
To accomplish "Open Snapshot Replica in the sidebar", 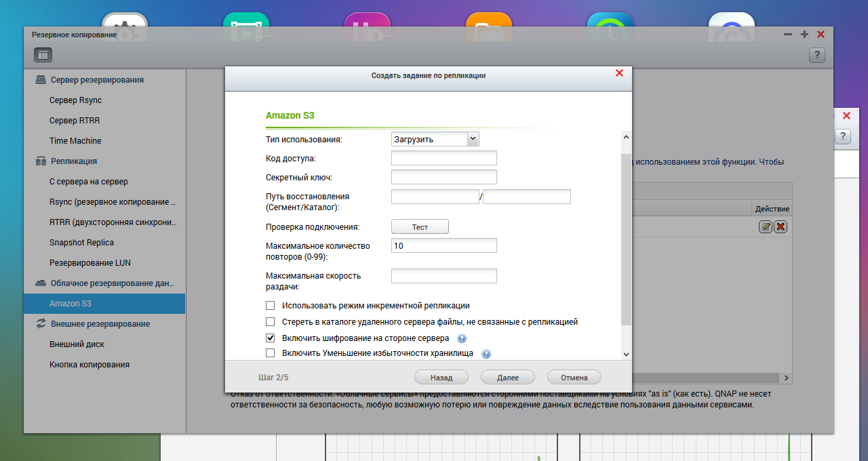I will (104, 242).
